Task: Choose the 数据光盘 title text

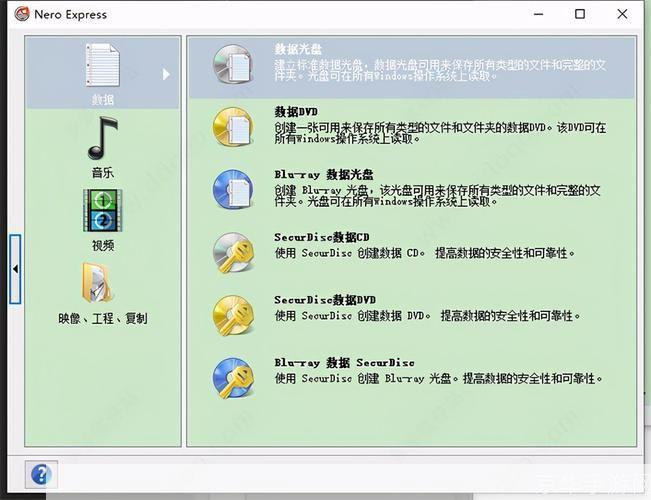Action: click(x=298, y=49)
